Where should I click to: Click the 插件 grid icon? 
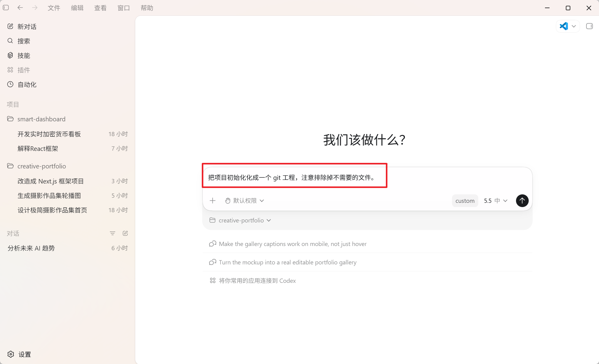pos(10,70)
